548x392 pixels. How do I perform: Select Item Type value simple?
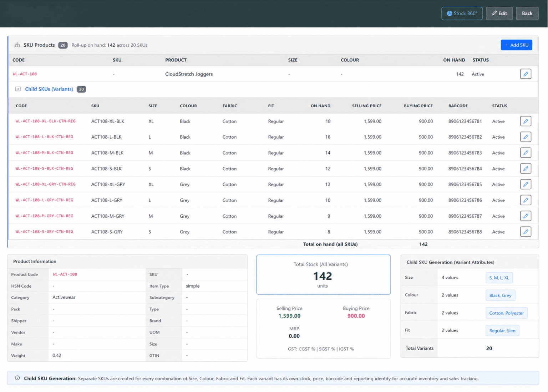point(193,286)
